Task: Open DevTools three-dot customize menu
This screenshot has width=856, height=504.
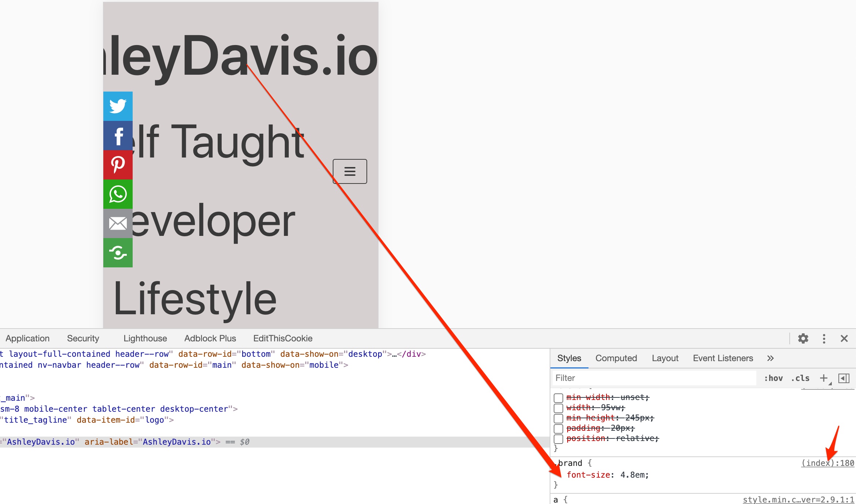Action: coord(824,338)
